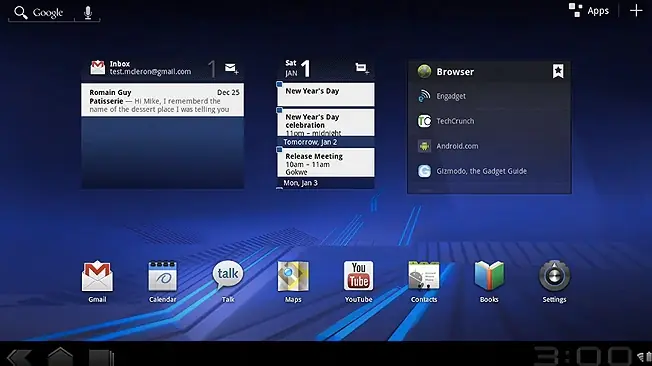Open the Contacts app
The width and height of the screenshot is (652, 366).
click(424, 281)
